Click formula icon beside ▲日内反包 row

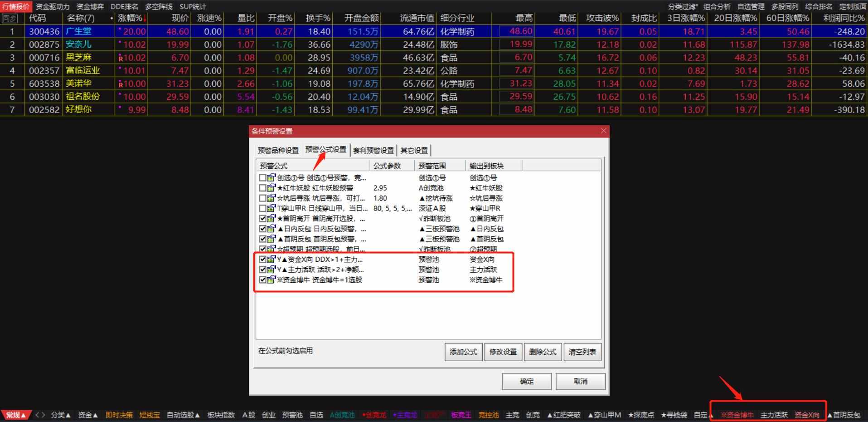click(x=271, y=228)
